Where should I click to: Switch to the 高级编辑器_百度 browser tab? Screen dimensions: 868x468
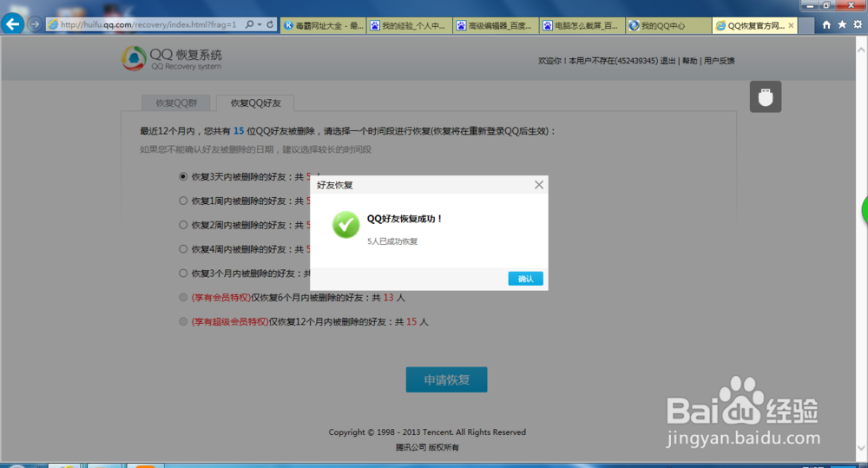pyautogui.click(x=496, y=25)
